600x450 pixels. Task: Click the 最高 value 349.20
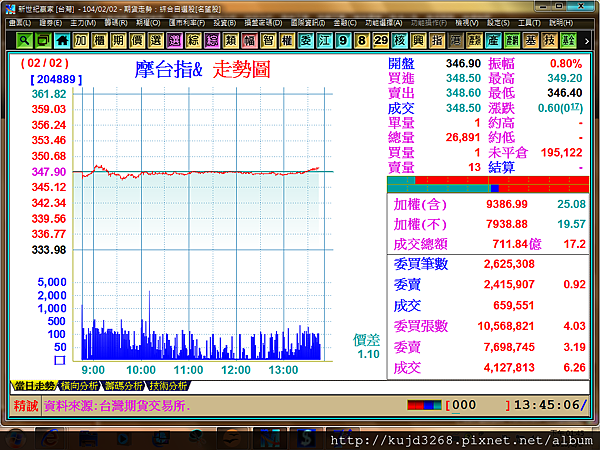[564, 78]
